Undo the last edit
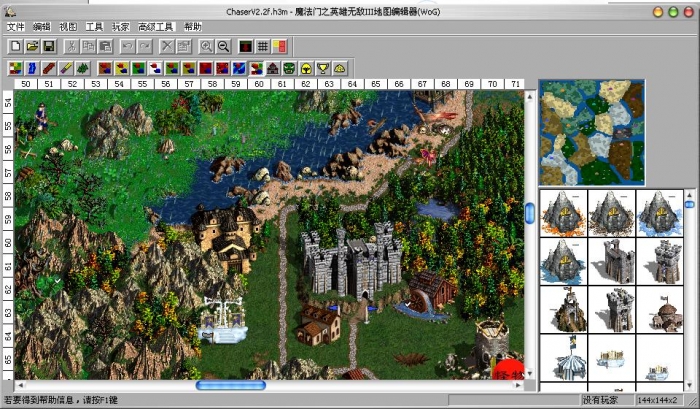The image size is (700, 409). [x=128, y=46]
